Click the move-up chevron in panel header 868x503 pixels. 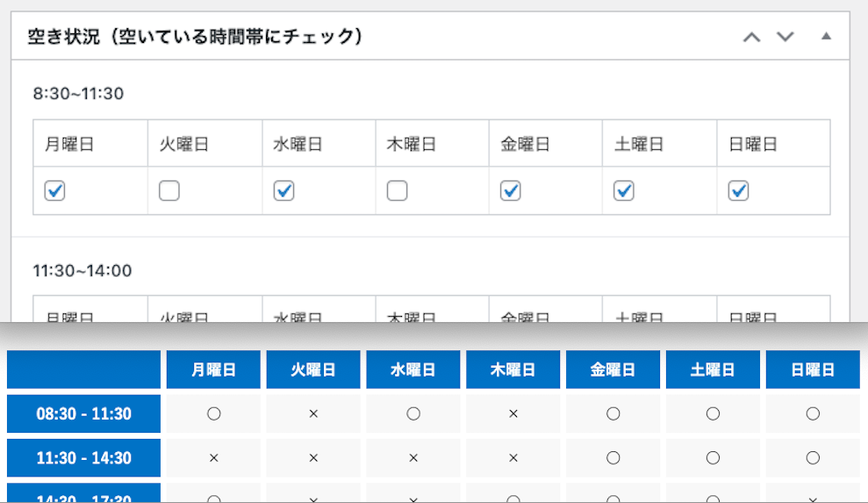click(751, 37)
